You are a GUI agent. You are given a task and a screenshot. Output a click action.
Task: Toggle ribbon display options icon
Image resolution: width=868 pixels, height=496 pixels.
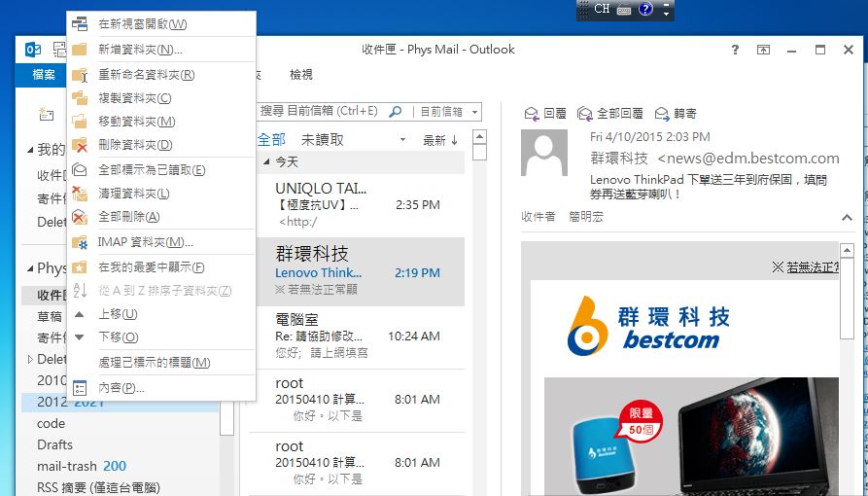[763, 50]
